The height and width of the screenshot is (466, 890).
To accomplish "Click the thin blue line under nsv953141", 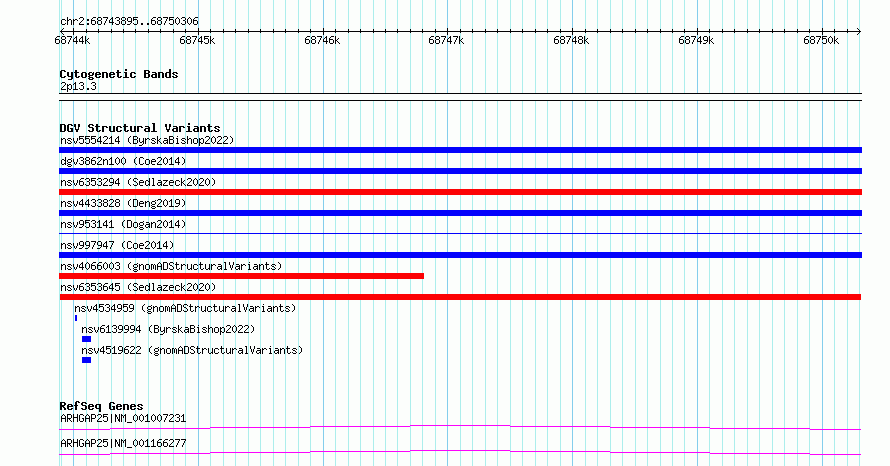I will 460,233.
